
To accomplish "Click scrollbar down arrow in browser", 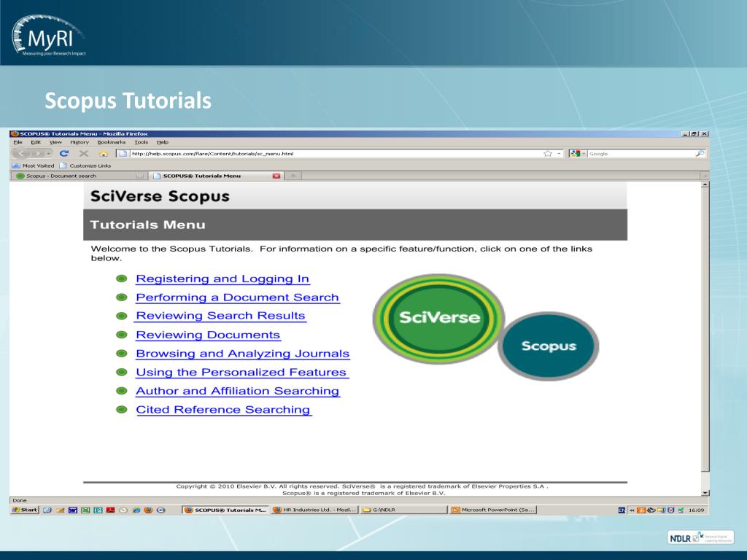I will pyautogui.click(x=705, y=493).
